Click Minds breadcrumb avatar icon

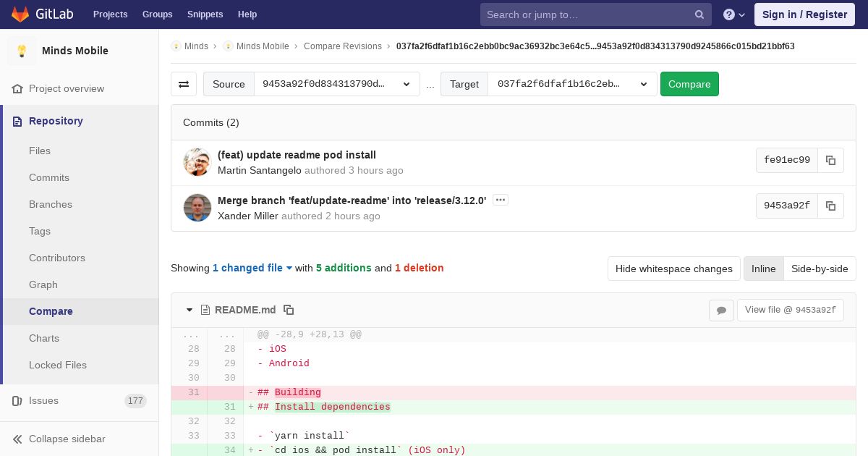(x=176, y=46)
